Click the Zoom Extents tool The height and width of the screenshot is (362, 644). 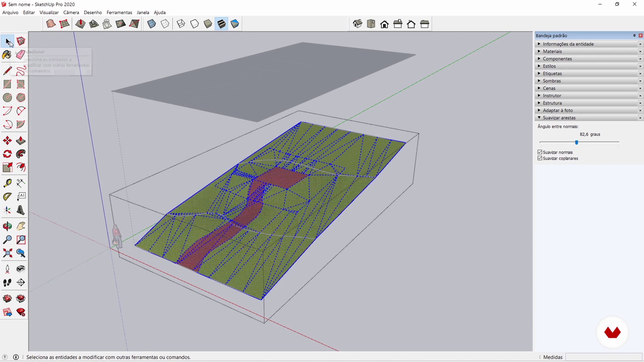[7, 253]
